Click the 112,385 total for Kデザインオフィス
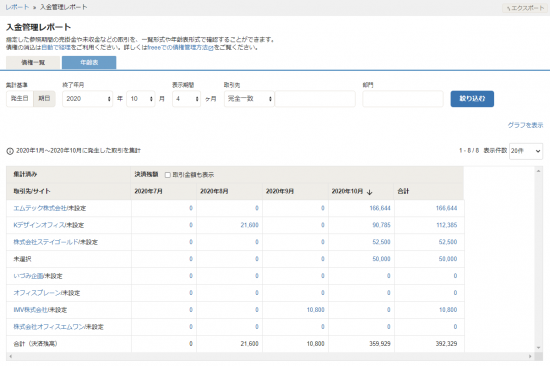 pyautogui.click(x=447, y=225)
